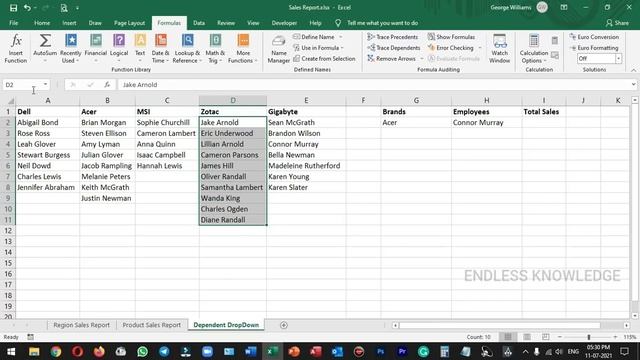Zoom out with the minus button
Image resolution: width=640 pixels, height=360 pixels.
click(560, 337)
